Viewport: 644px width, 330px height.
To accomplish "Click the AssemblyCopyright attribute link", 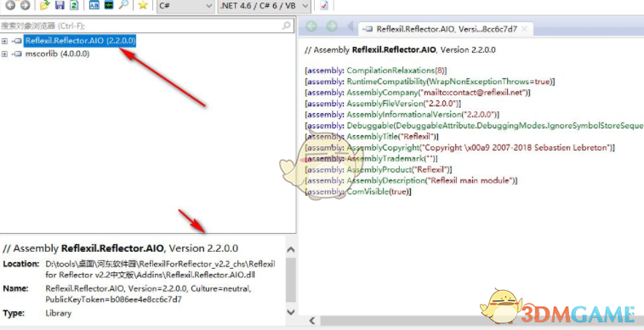I will click(x=384, y=148).
